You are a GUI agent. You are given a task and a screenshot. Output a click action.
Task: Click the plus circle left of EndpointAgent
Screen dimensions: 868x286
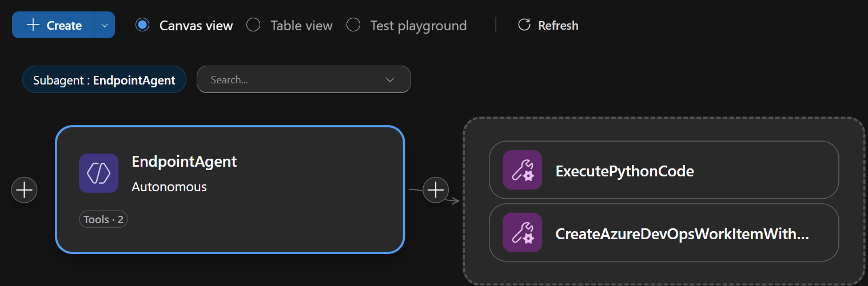pyautogui.click(x=25, y=190)
